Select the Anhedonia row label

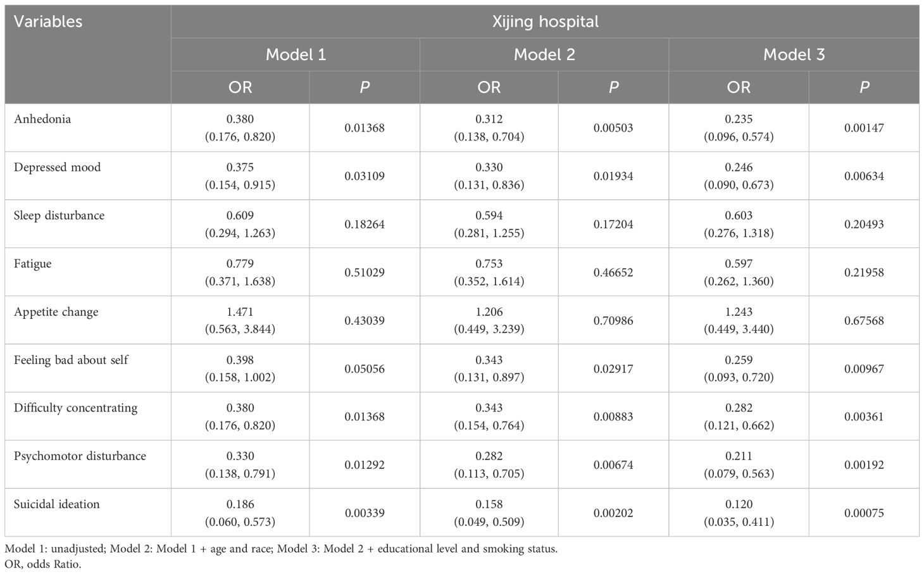click(42, 119)
